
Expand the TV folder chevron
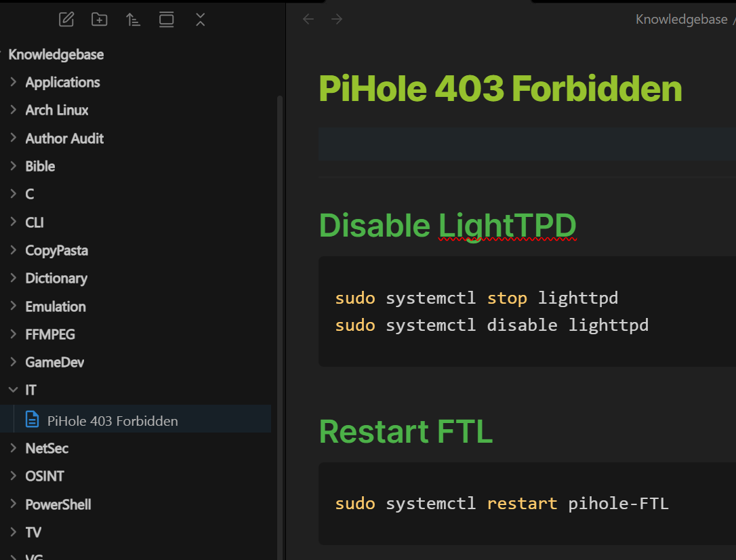pos(13,532)
